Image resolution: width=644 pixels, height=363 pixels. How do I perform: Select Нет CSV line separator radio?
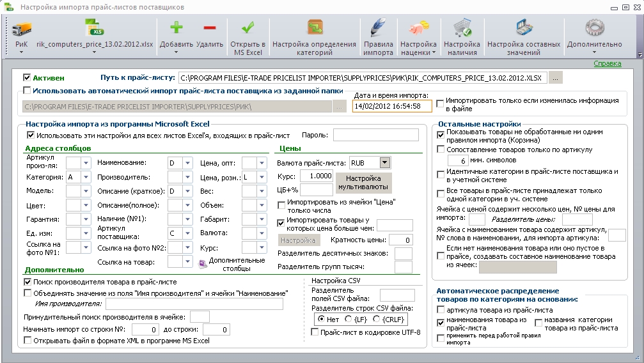click(x=321, y=319)
